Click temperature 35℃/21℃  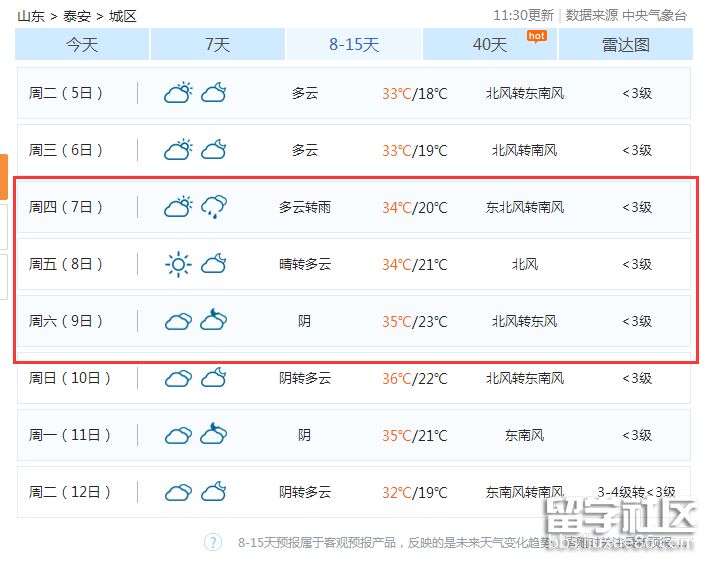(414, 436)
